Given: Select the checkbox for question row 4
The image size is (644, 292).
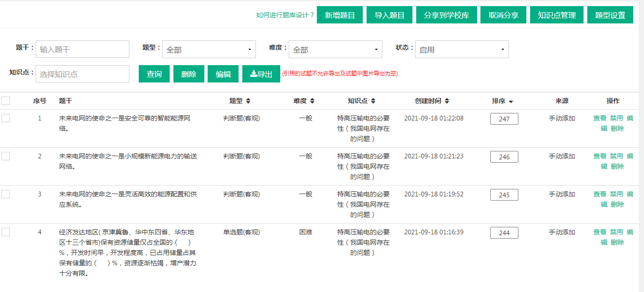Looking at the screenshot, I should click(x=6, y=232).
